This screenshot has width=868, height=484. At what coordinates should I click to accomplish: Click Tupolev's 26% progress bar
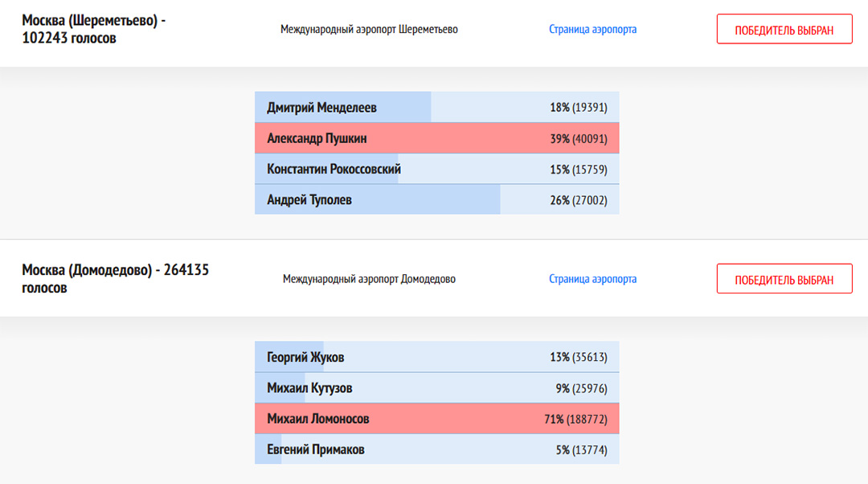point(378,199)
